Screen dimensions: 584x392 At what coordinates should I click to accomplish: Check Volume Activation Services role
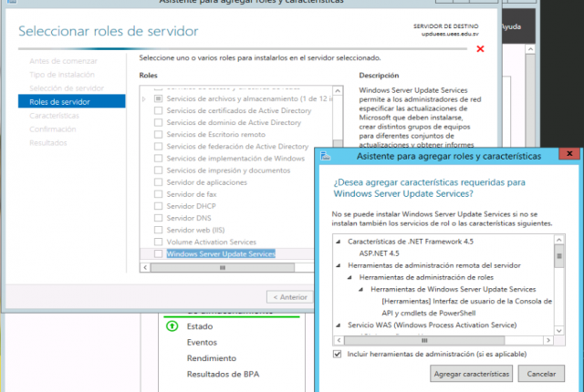(158, 242)
